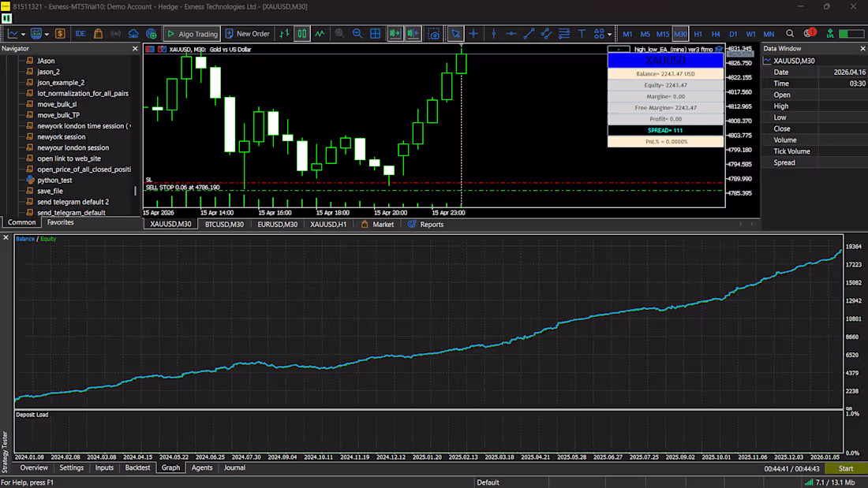This screenshot has width=868, height=488.
Task: Switch to the EURUSD,M30 chart tab
Action: (x=277, y=224)
